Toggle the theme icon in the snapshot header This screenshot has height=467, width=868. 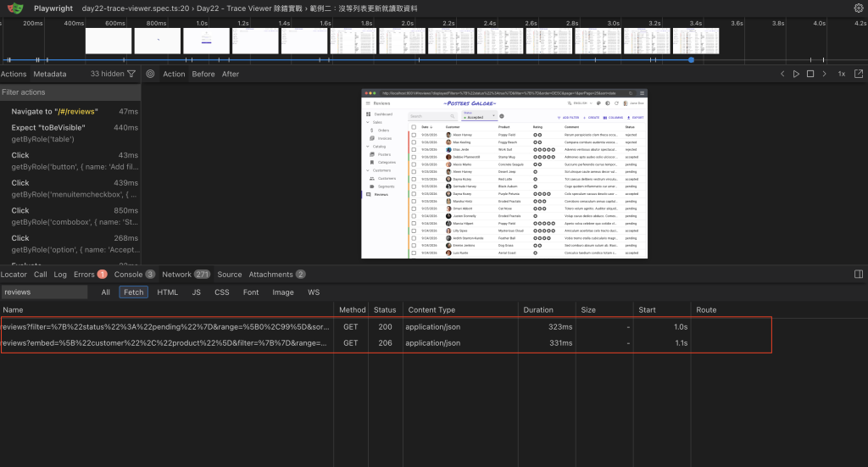click(x=607, y=103)
